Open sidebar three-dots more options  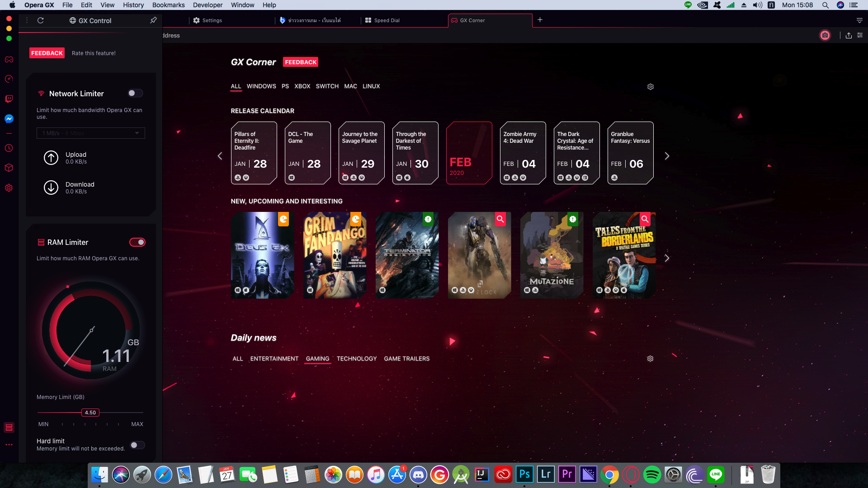[9, 445]
